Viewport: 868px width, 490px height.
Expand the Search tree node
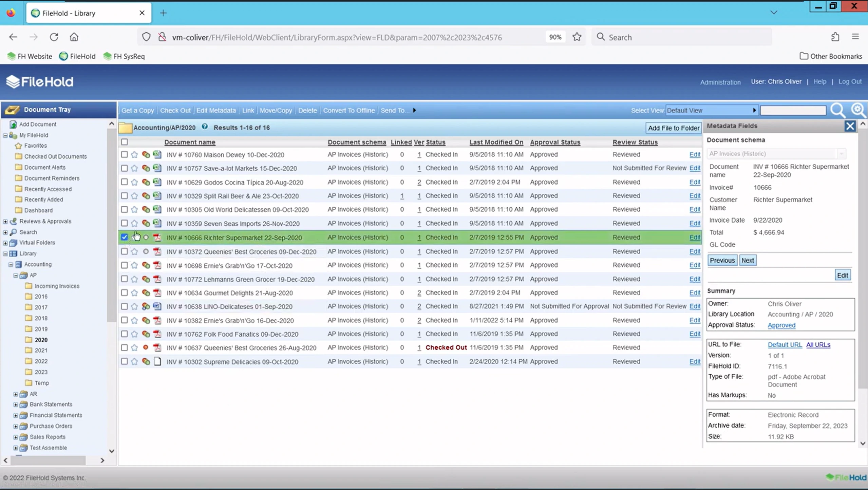click(5, 232)
